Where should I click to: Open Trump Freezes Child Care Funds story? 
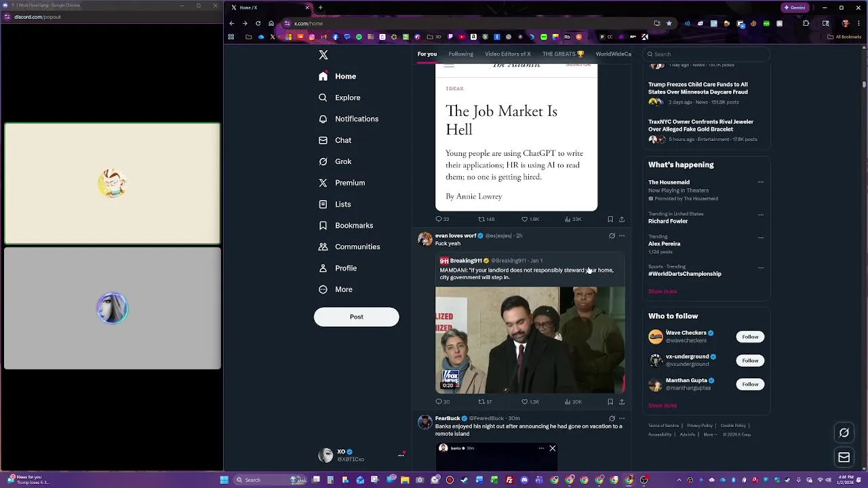707,94
